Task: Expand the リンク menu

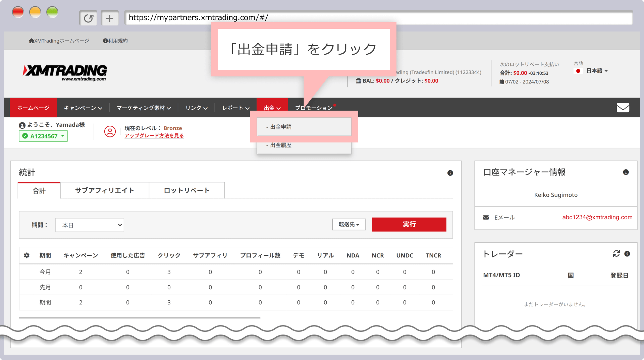Action: click(196, 108)
